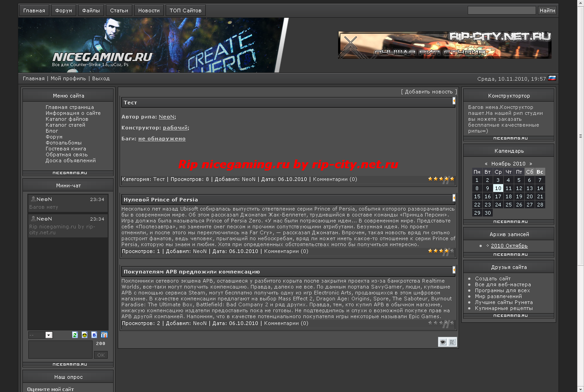
Task: Open mini-chat management tools icon
Action: (104, 335)
